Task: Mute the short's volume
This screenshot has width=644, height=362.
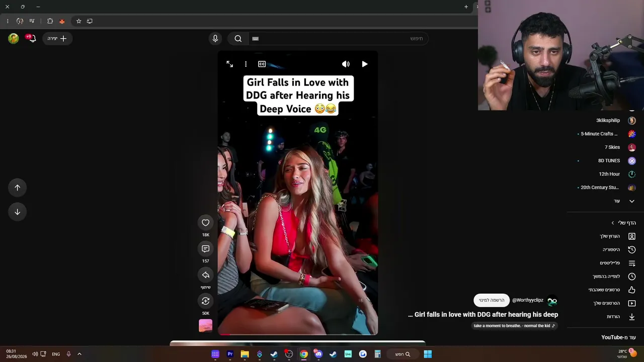Action: [346, 64]
